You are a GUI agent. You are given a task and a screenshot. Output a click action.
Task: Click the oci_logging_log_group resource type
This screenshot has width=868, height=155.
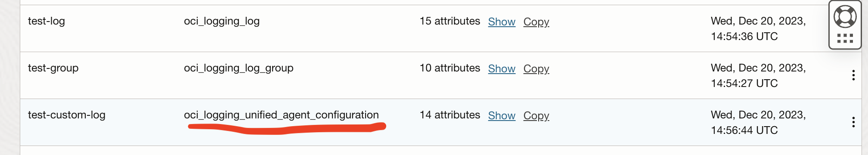[239, 68]
